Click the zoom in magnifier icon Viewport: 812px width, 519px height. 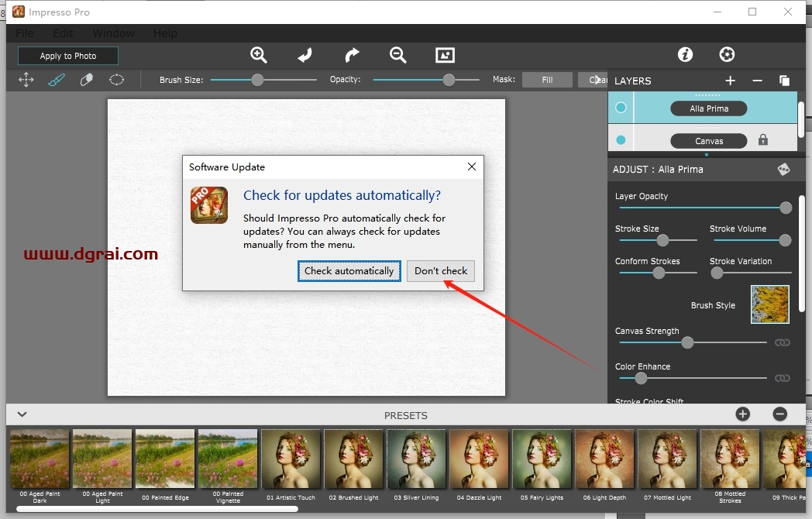(259, 55)
